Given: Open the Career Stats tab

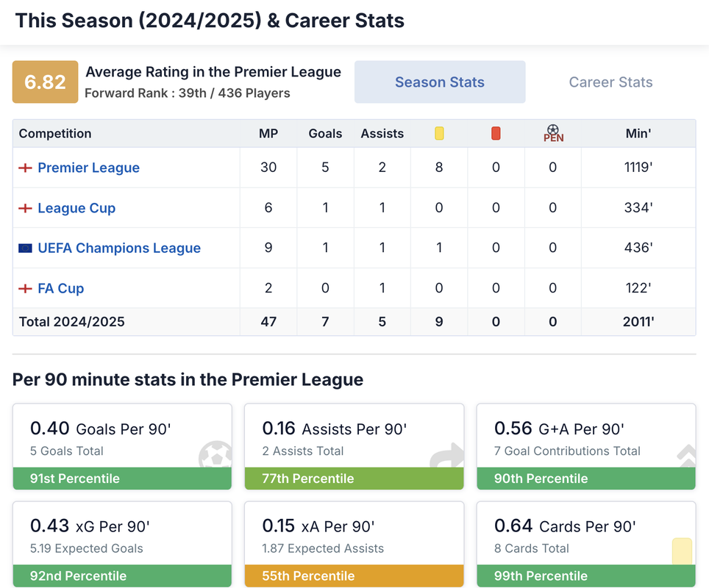Looking at the screenshot, I should tap(610, 82).
